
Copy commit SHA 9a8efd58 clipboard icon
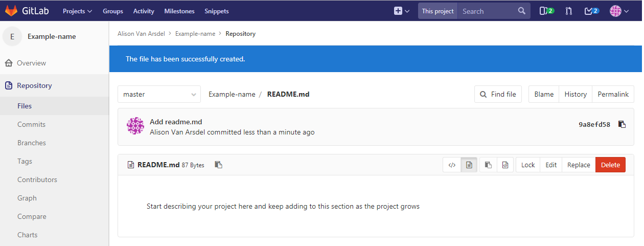[x=622, y=124]
